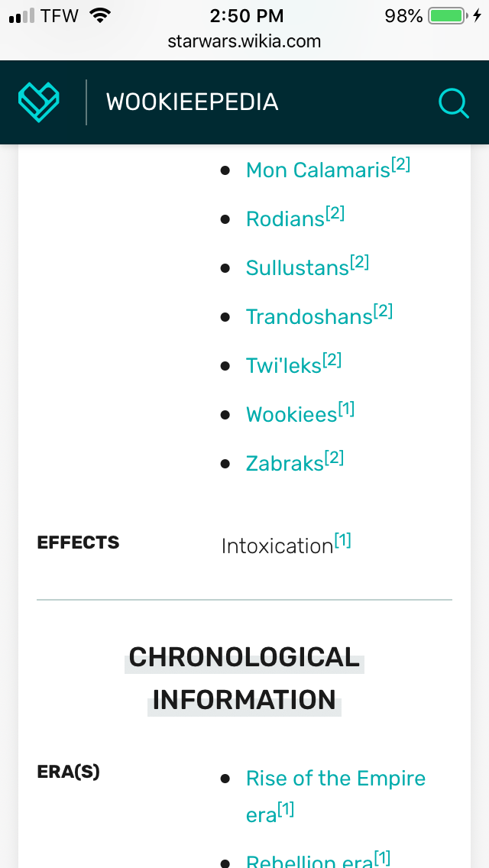
Task: Open the Sullustans link
Action: (297, 268)
